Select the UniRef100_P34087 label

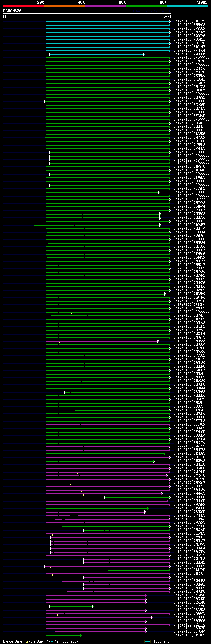(x=189, y=370)
